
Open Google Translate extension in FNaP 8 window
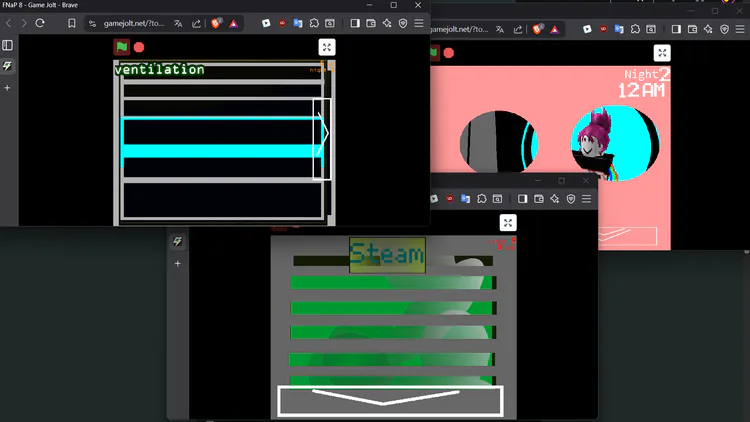[x=298, y=23]
